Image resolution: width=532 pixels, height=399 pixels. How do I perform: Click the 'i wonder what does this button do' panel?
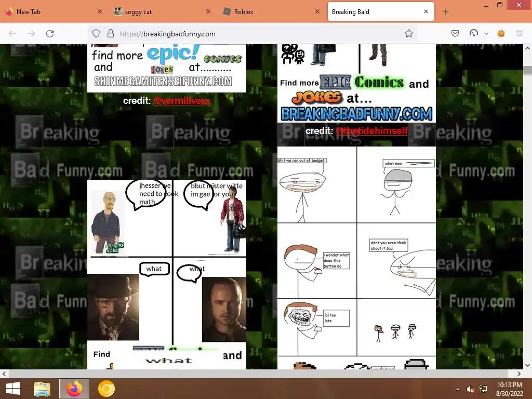coord(317,261)
